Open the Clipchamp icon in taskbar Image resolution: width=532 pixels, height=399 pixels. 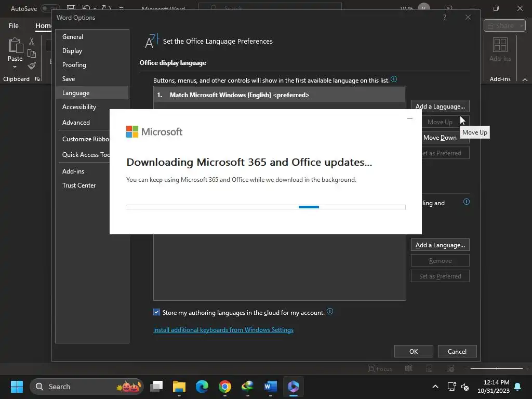[x=293, y=387]
